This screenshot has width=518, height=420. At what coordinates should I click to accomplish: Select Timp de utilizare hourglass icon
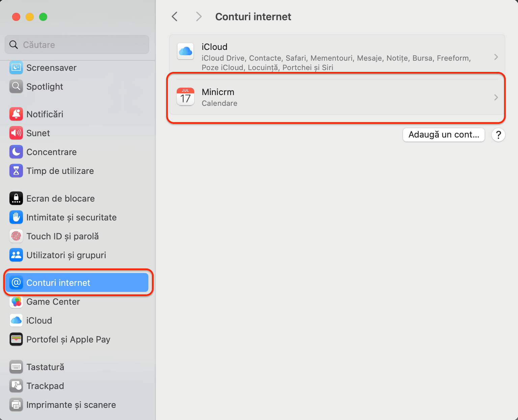(16, 171)
